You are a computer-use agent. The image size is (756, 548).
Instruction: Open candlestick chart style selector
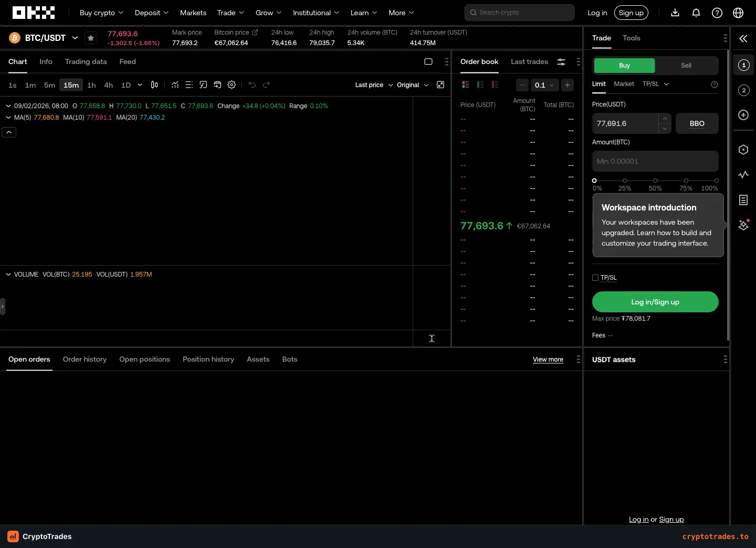pyautogui.click(x=154, y=85)
